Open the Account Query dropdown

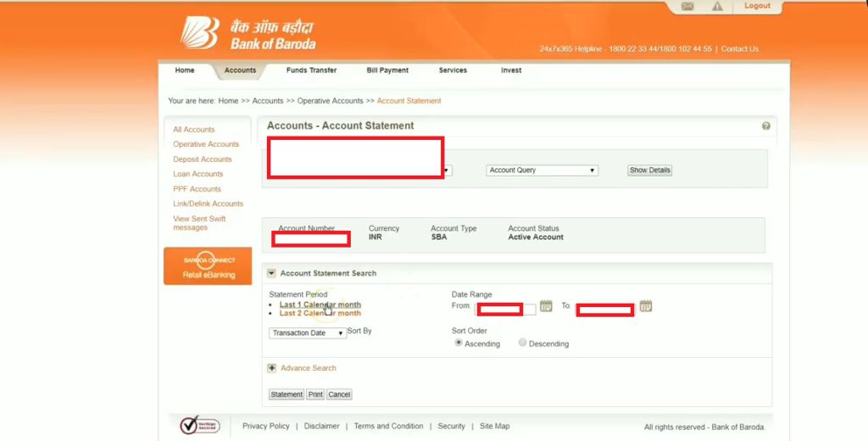(x=542, y=170)
